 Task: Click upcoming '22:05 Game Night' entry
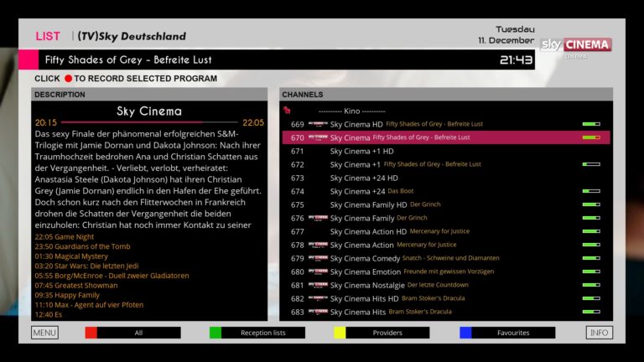65,237
